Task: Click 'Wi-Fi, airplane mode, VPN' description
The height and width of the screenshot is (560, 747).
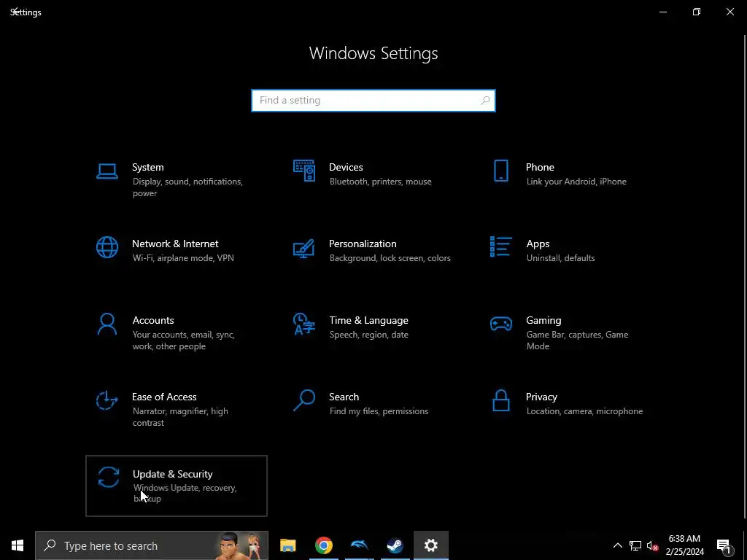Action: click(183, 258)
